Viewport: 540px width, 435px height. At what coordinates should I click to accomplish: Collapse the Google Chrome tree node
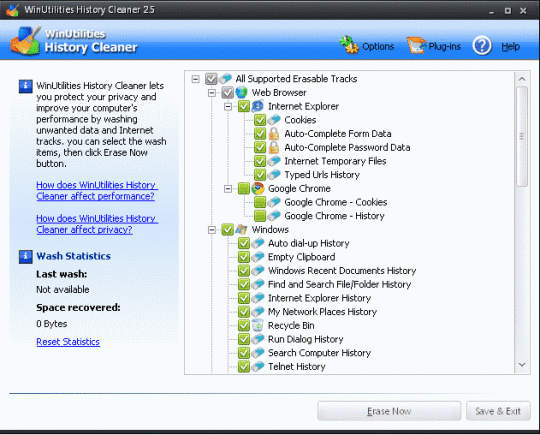[x=228, y=189]
